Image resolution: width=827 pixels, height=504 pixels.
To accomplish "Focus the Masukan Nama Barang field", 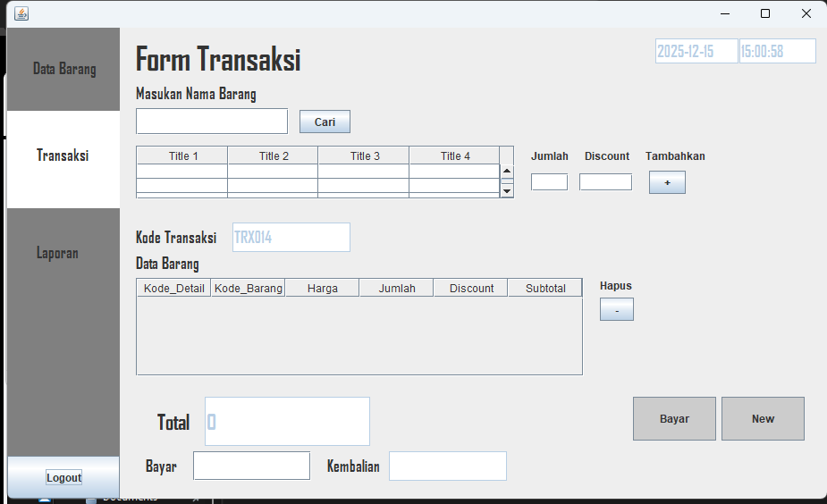I will 212,122.
